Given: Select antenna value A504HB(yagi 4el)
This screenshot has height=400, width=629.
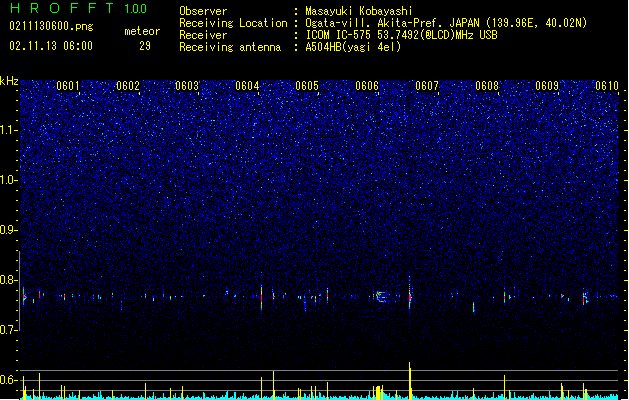Looking at the screenshot, I should click(353, 47).
